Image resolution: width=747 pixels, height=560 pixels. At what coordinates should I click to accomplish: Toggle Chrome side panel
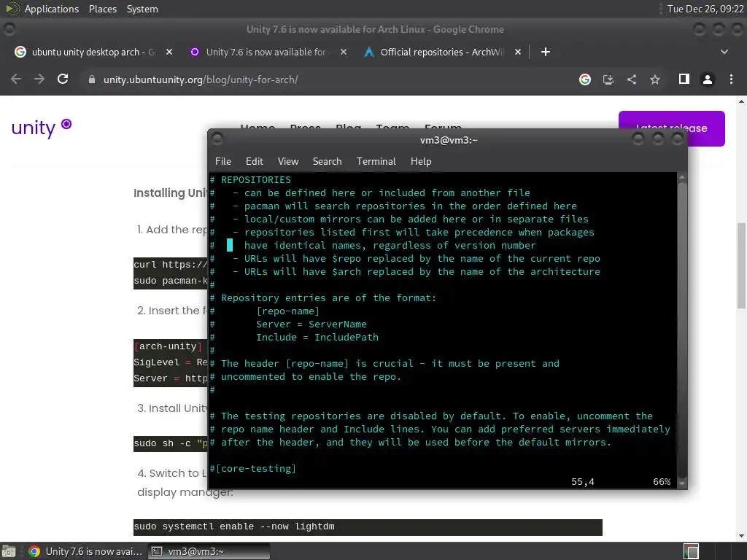pyautogui.click(x=684, y=79)
